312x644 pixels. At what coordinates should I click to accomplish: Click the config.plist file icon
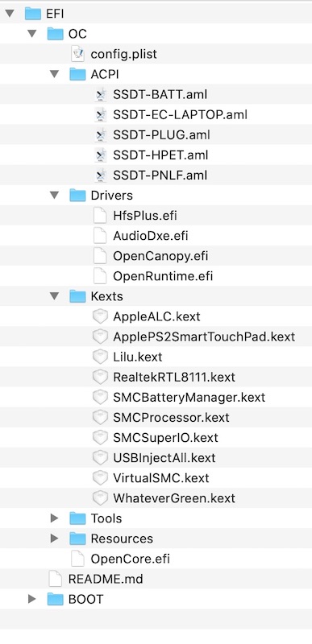coord(77,54)
